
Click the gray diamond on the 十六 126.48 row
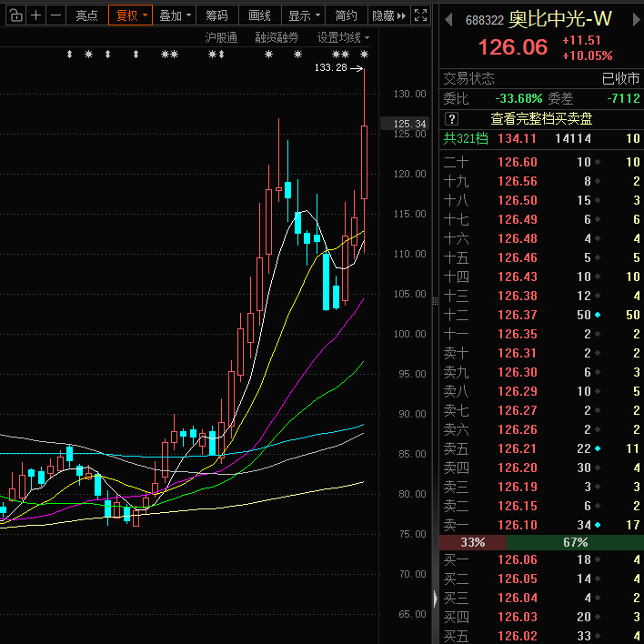point(598,238)
